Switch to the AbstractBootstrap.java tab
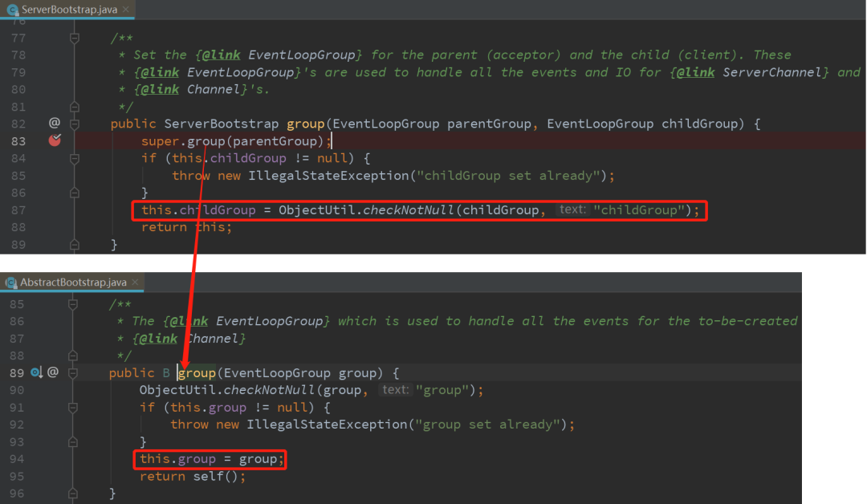The image size is (867, 504). pyautogui.click(x=72, y=282)
